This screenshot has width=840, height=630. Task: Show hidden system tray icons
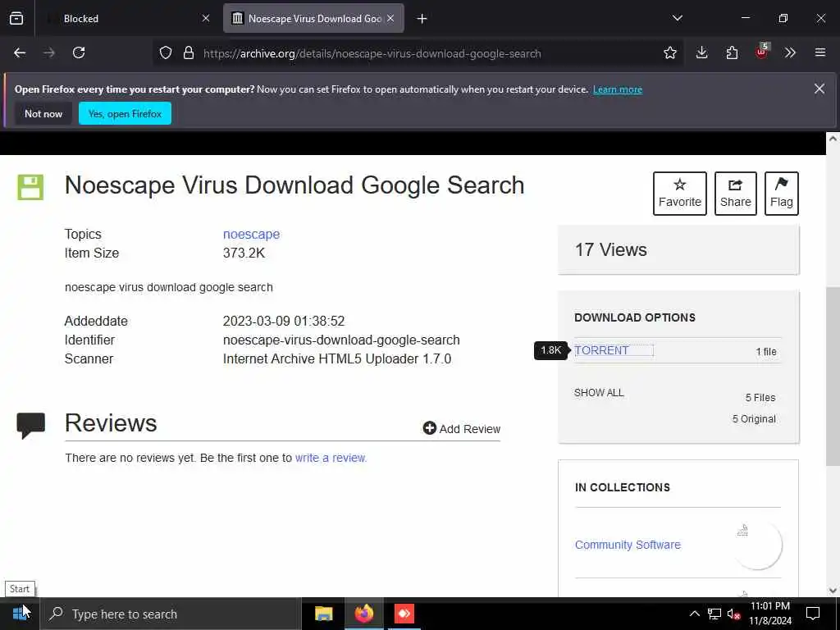694,614
